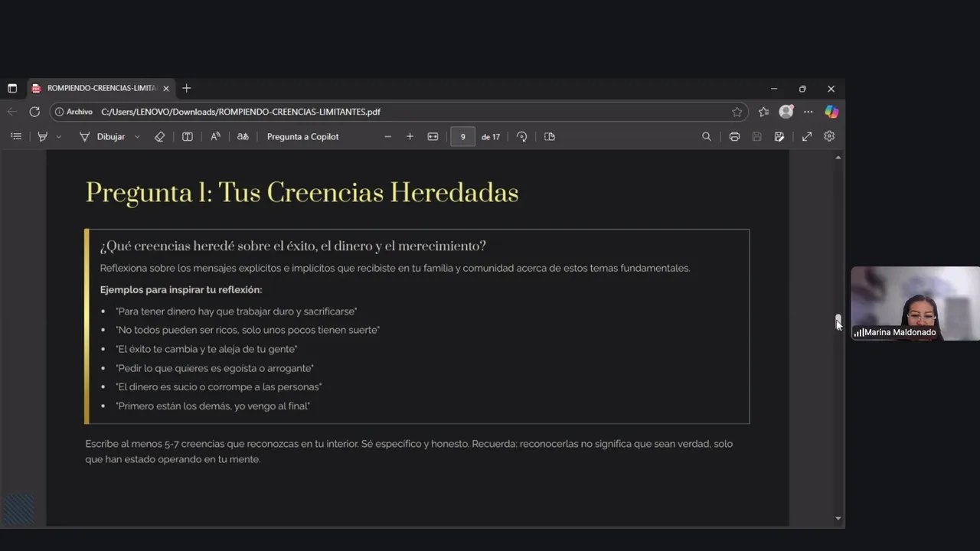Viewport: 980px width, 551px height.
Task: Close the ROMPIENDO-CREENCIAS-LIMITANTES tab
Action: click(x=166, y=88)
